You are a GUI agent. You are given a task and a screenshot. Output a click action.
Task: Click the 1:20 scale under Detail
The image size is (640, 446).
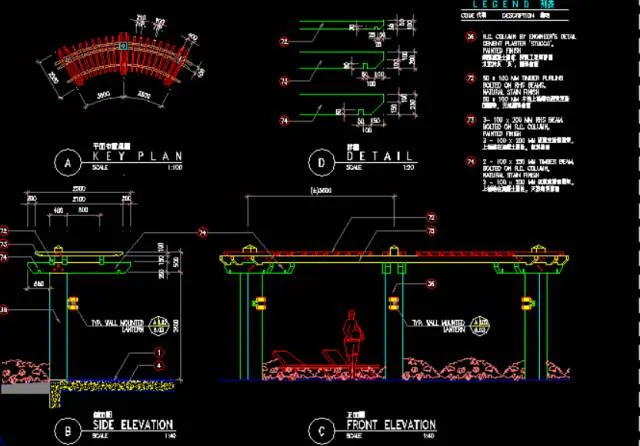408,167
